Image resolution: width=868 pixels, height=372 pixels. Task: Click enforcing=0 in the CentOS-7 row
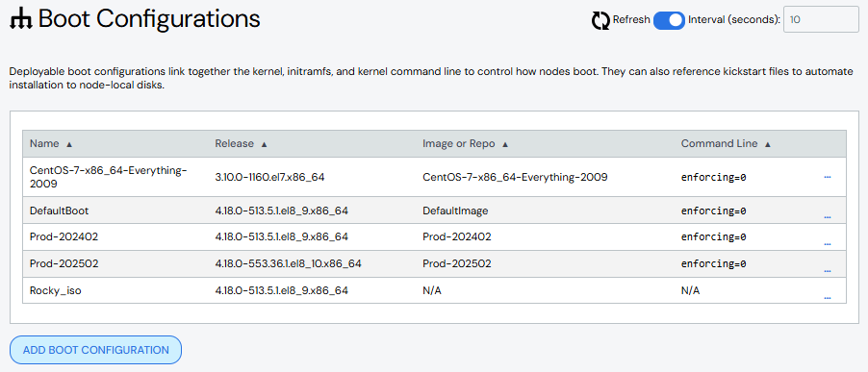point(714,178)
